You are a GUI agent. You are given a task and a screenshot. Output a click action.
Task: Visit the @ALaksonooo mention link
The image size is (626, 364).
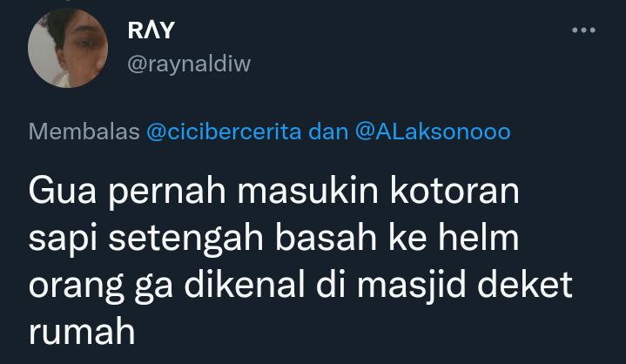(x=433, y=131)
